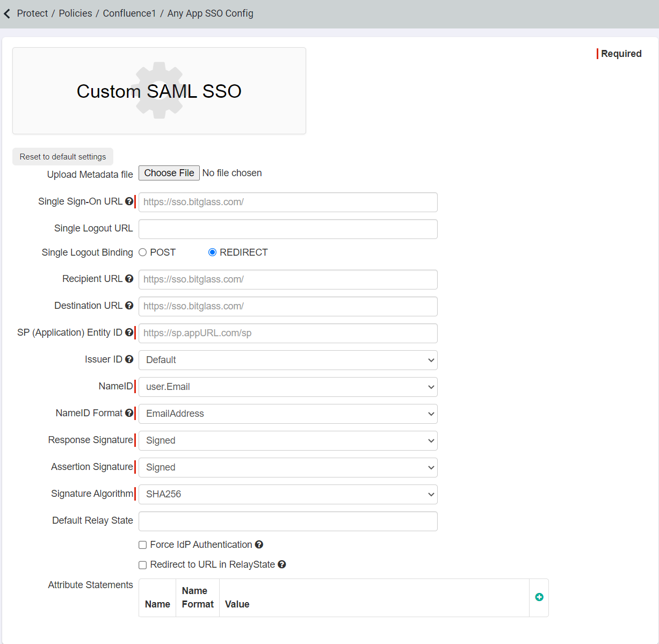Navigate to Policies via the breadcrumb
Screen dimensions: 659x644
point(75,13)
